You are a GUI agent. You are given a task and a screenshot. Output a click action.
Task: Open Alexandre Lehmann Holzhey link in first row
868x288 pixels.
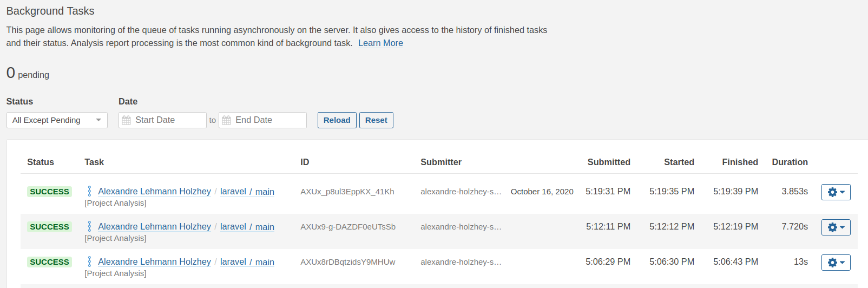[x=154, y=192]
